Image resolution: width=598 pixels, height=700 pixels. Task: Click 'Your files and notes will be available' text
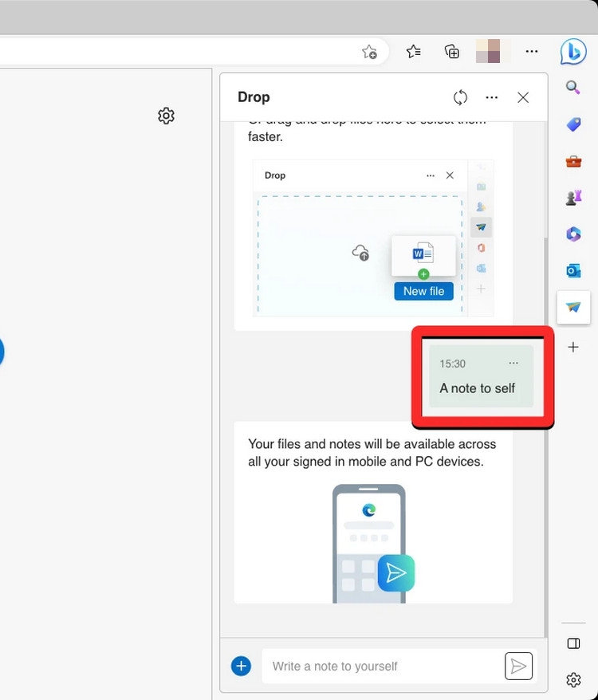coord(372,453)
